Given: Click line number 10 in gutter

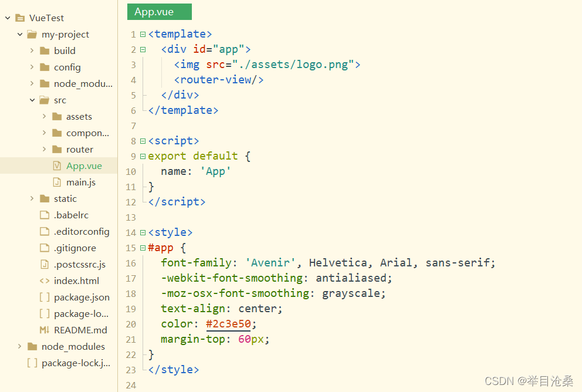Looking at the screenshot, I should coord(131,172).
